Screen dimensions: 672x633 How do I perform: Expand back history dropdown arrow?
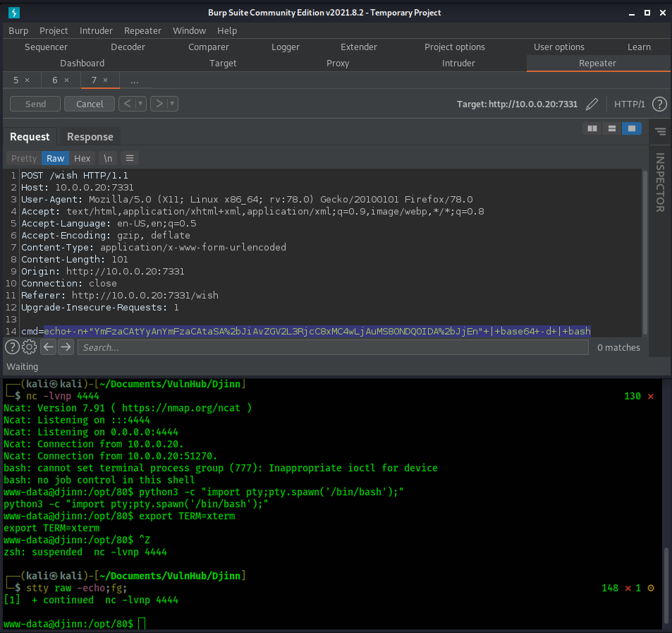[140, 104]
